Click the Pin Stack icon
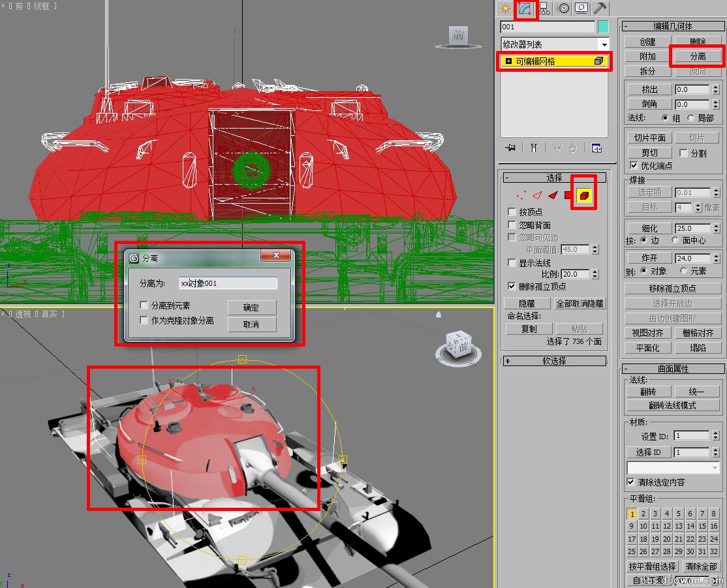This screenshot has width=727, height=588. [x=510, y=148]
